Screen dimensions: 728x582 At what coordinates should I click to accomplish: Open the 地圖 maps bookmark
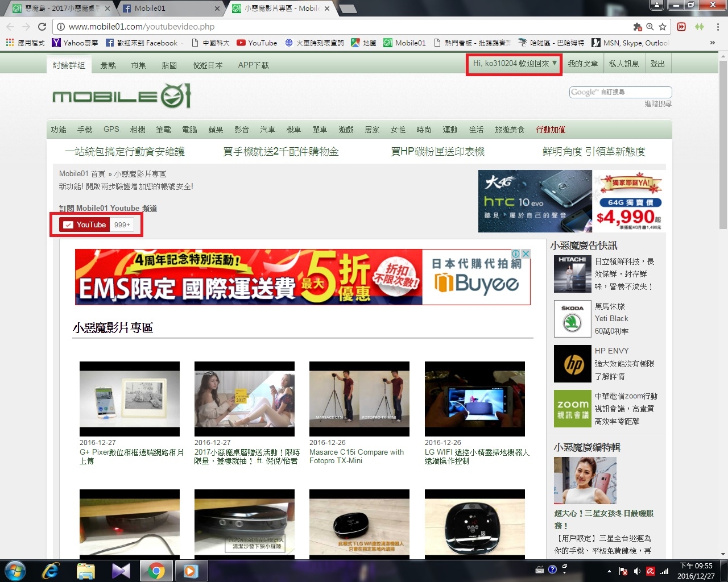363,43
